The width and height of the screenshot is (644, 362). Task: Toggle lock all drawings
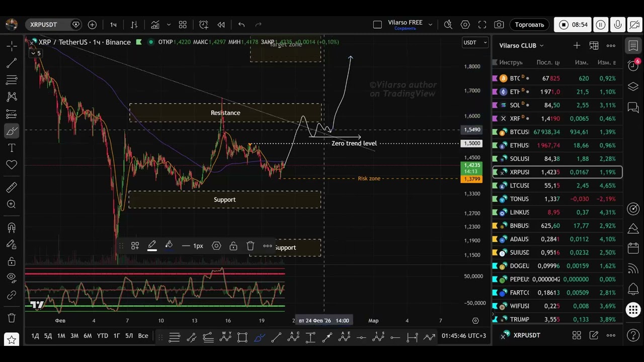point(12,261)
